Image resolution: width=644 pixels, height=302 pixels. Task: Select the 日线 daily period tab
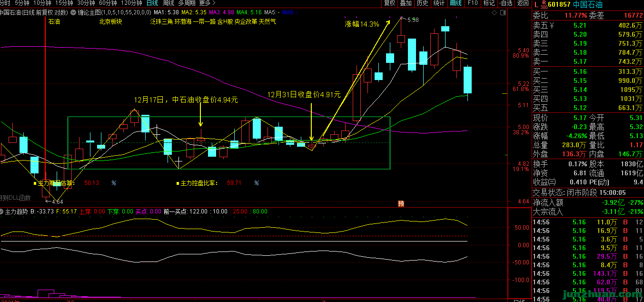tap(152, 3)
